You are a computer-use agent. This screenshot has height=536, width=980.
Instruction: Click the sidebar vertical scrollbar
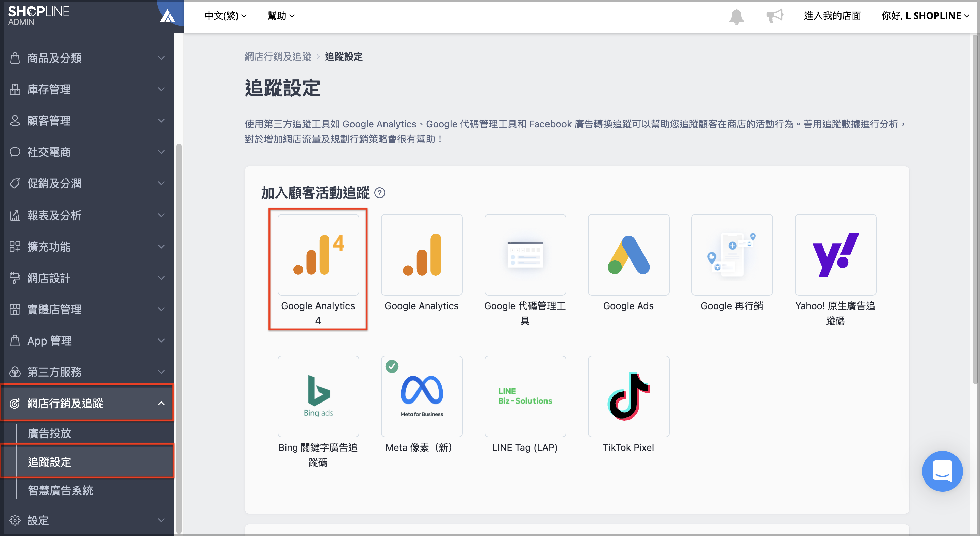[x=178, y=338]
